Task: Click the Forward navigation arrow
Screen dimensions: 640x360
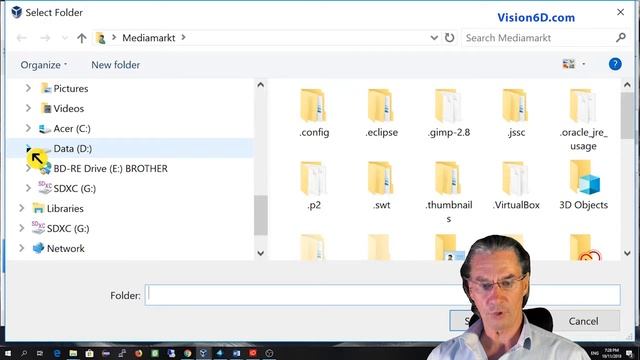Action: click(x=45, y=38)
